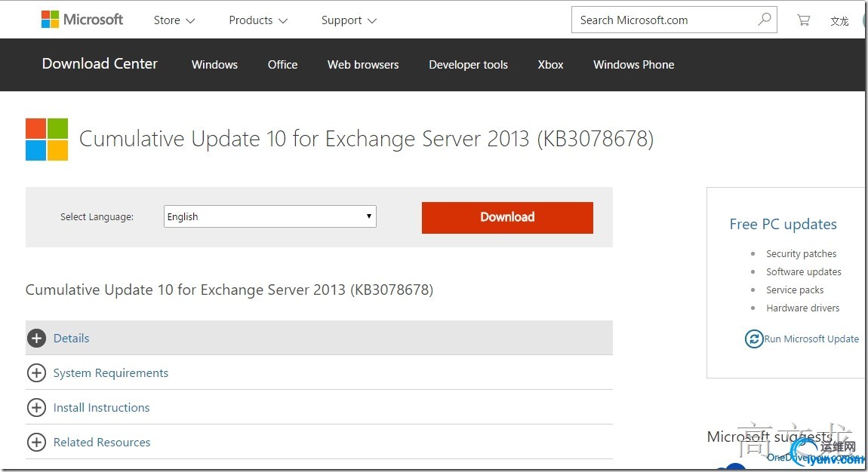Click the plus icon beside Related Resources

pyautogui.click(x=36, y=442)
